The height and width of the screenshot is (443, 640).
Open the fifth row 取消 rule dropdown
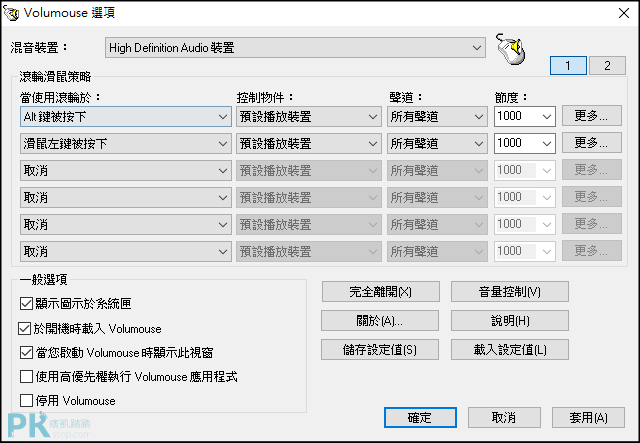[126, 225]
